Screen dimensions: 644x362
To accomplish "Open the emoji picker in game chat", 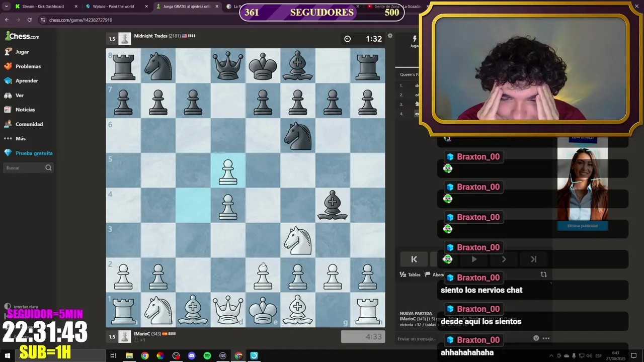I will (x=536, y=338).
